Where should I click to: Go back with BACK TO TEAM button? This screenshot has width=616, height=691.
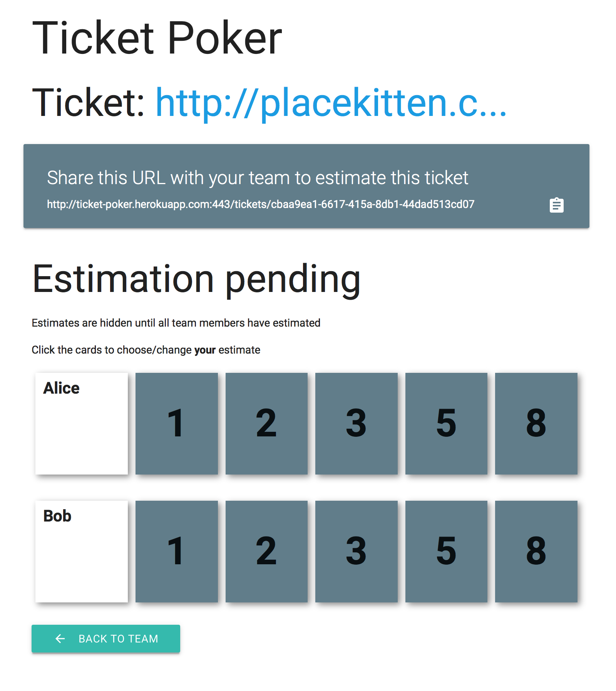click(x=106, y=639)
